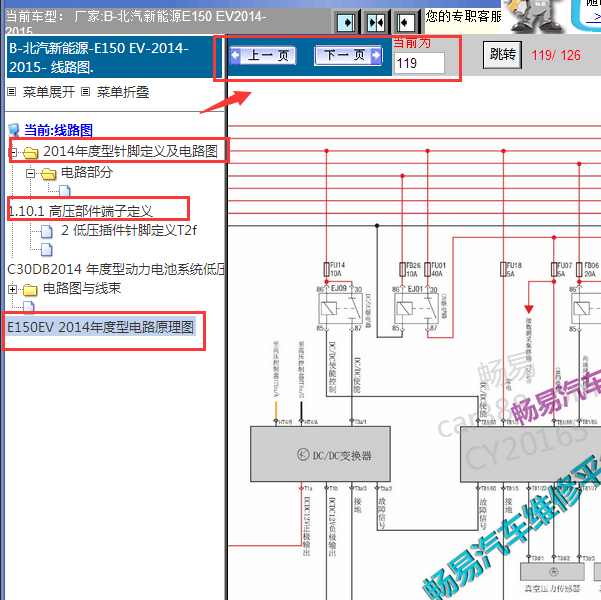Click the FU14 10A fuse label
This screenshot has width=601, height=600.
point(338,269)
